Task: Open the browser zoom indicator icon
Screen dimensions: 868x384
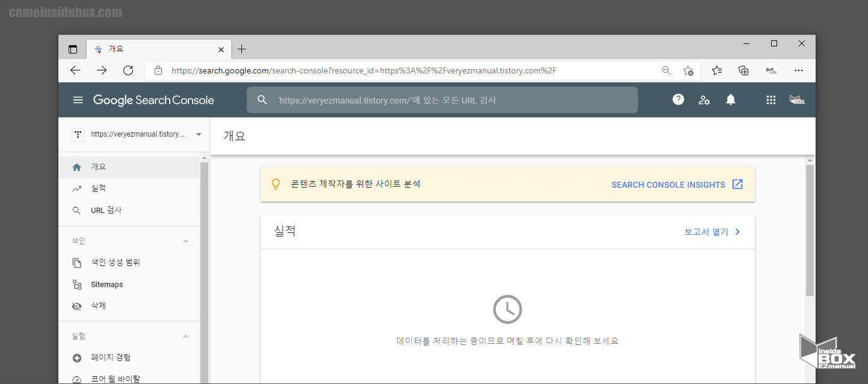Action: [666, 70]
